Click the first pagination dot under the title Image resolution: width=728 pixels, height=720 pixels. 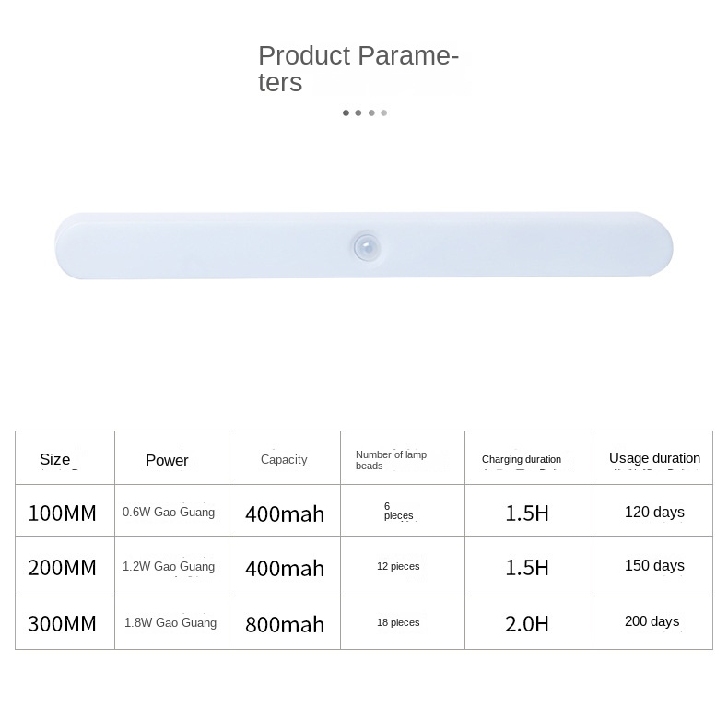point(346,113)
